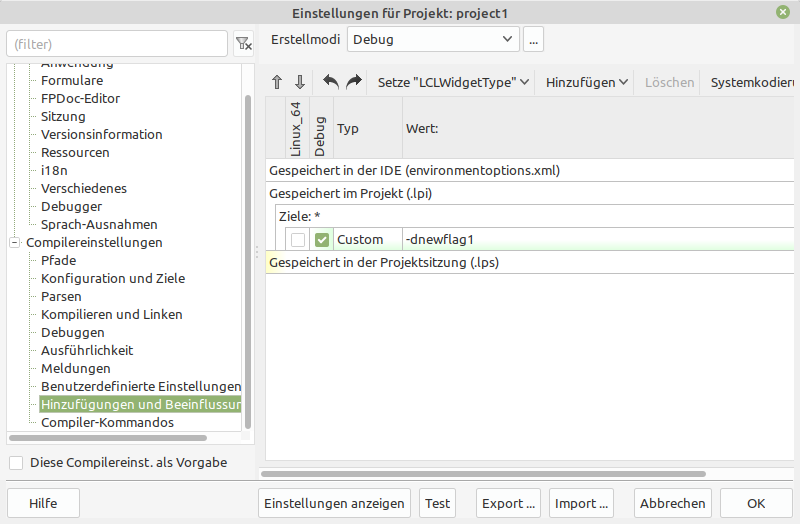
Task: Enable 'Diese Compilereinst. als Vorgabe' checkbox
Action: point(16,463)
